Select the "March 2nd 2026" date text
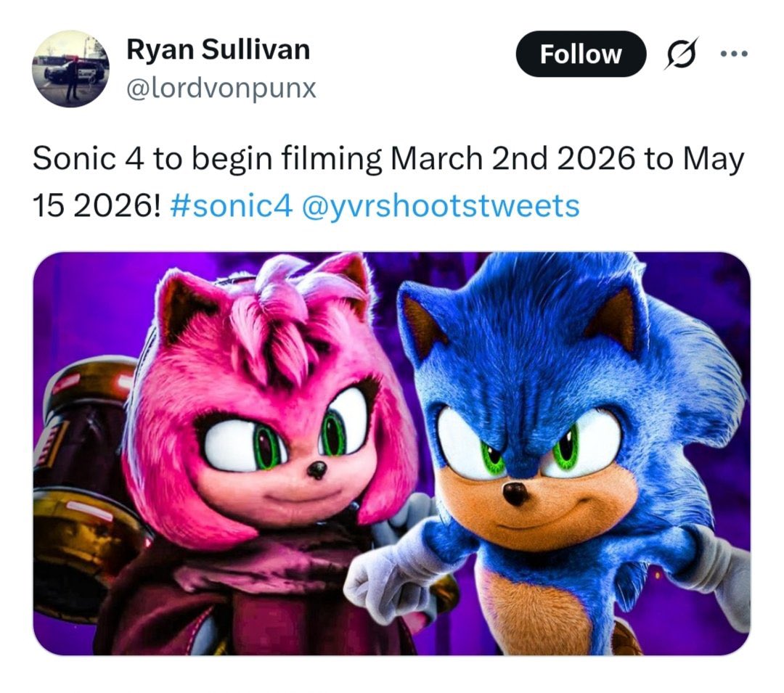The height and width of the screenshot is (693, 784). [508, 160]
